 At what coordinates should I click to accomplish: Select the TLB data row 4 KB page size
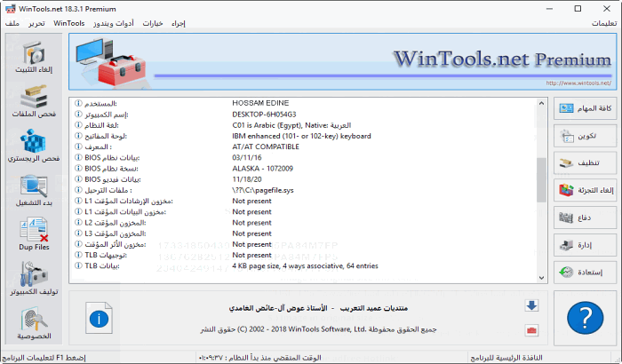click(x=304, y=266)
